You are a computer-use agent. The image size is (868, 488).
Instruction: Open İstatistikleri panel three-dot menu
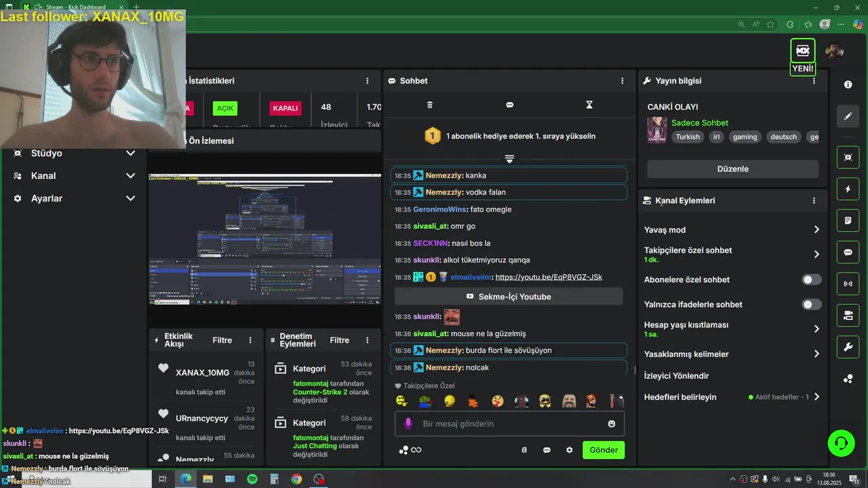tap(368, 81)
